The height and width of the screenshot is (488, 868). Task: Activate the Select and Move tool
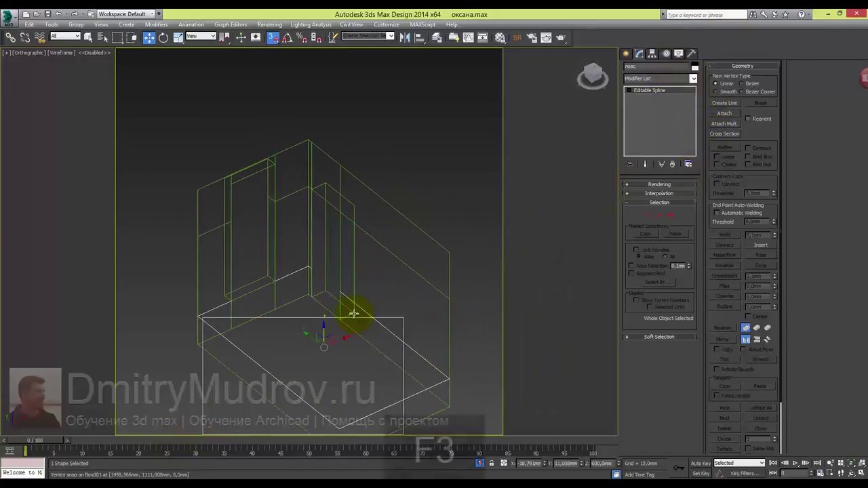click(x=149, y=38)
